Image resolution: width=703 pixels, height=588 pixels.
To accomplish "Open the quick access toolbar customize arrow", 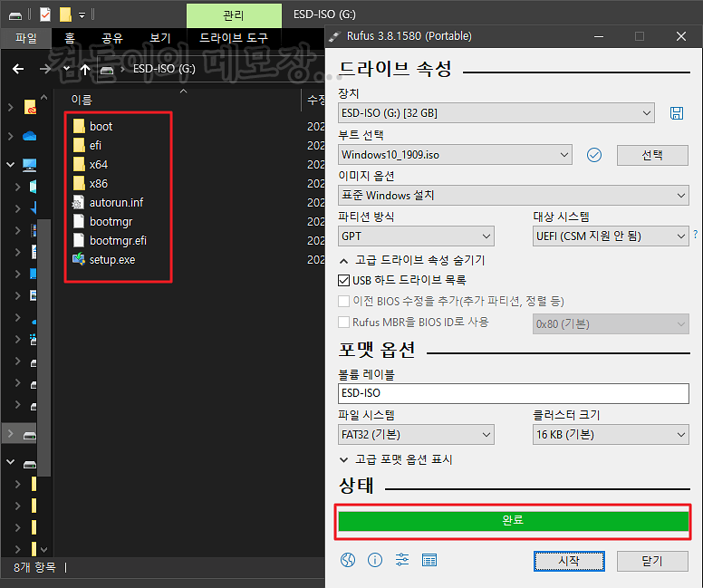I will (x=82, y=15).
